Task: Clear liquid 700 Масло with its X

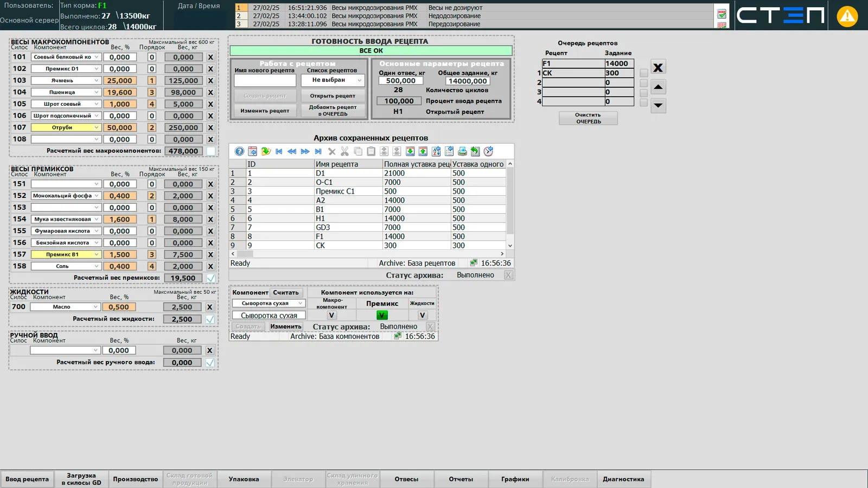Action: pos(210,307)
